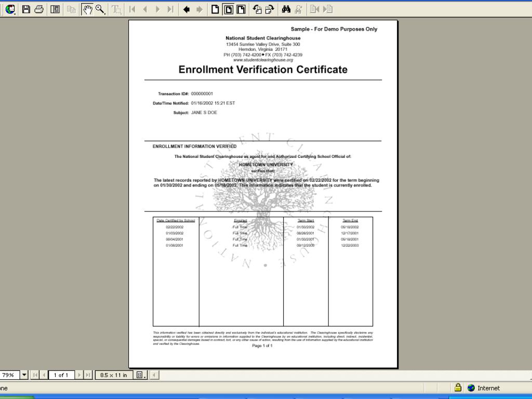Click first page button in status bar
The height and width of the screenshot is (399, 532).
coord(35,375)
